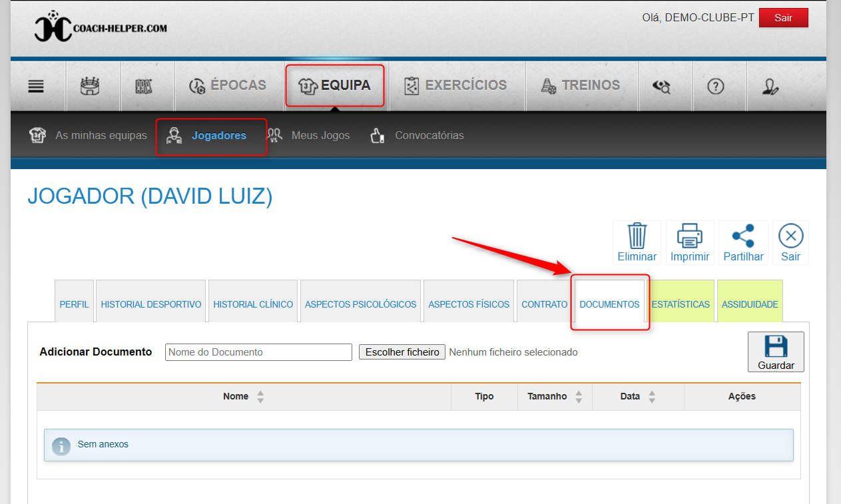The image size is (841, 504).
Task: Click the eye search icon in navbar
Action: click(x=661, y=86)
